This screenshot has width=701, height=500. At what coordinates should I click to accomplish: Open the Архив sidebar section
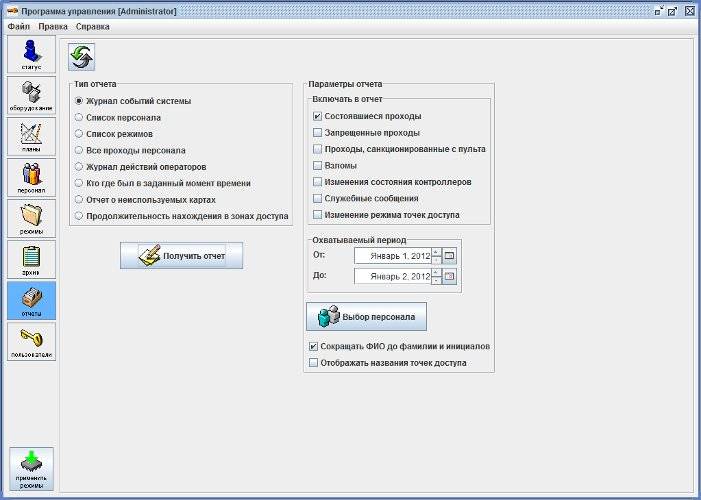(x=31, y=259)
